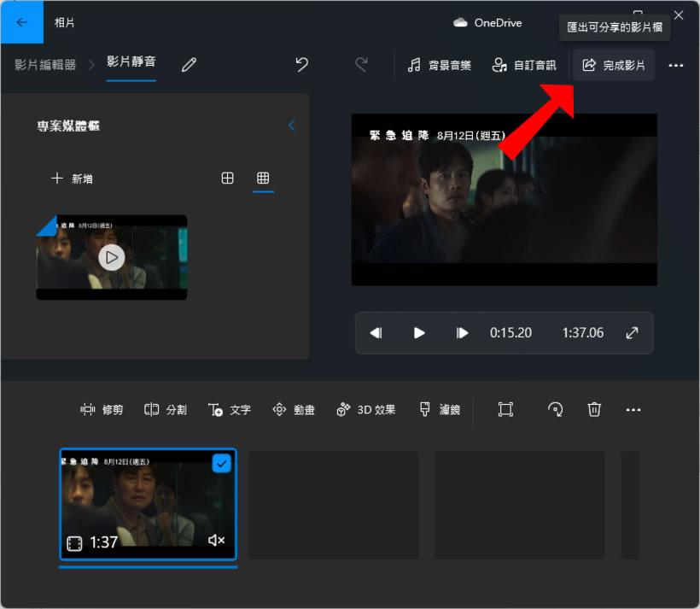Add media with the 新增 button
The width and height of the screenshot is (700, 609).
click(73, 179)
